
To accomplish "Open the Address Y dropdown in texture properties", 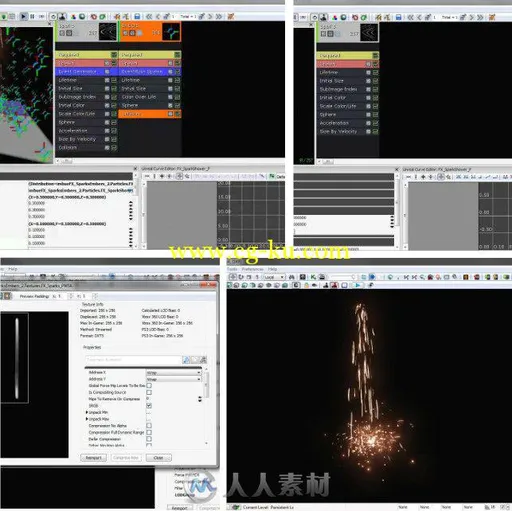I will (174, 379).
